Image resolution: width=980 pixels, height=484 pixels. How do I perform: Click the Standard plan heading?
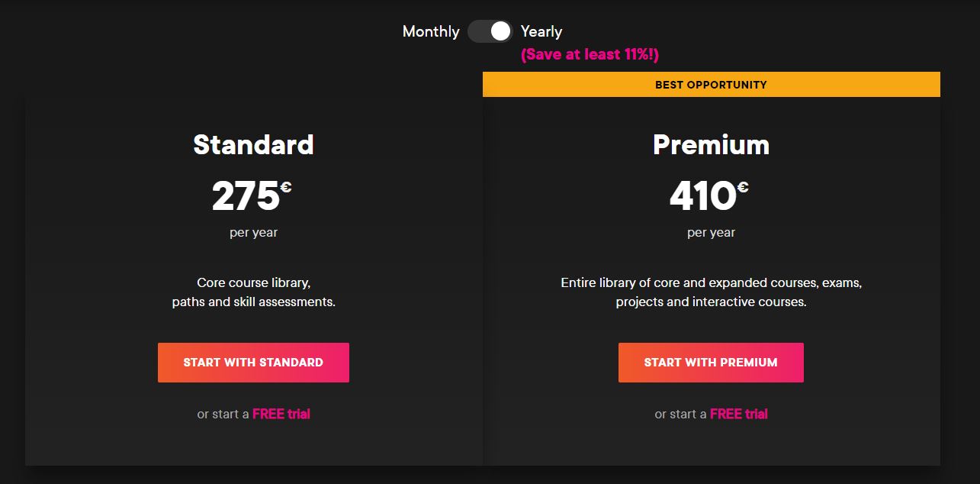click(253, 144)
